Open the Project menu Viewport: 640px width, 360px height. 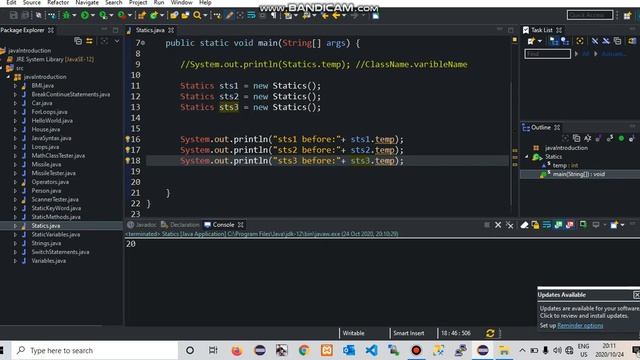138,2
